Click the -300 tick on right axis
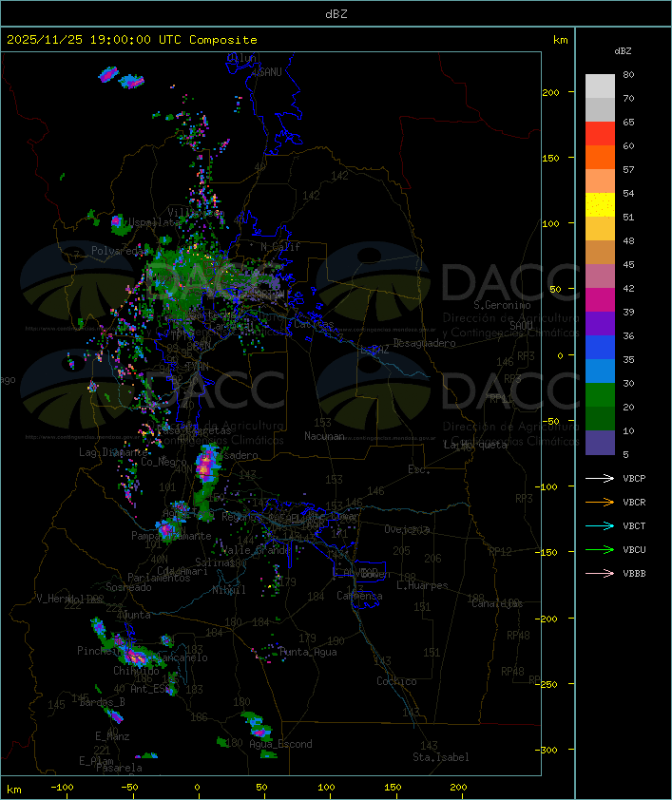Screen dimensions: 672x800 (x=547, y=750)
